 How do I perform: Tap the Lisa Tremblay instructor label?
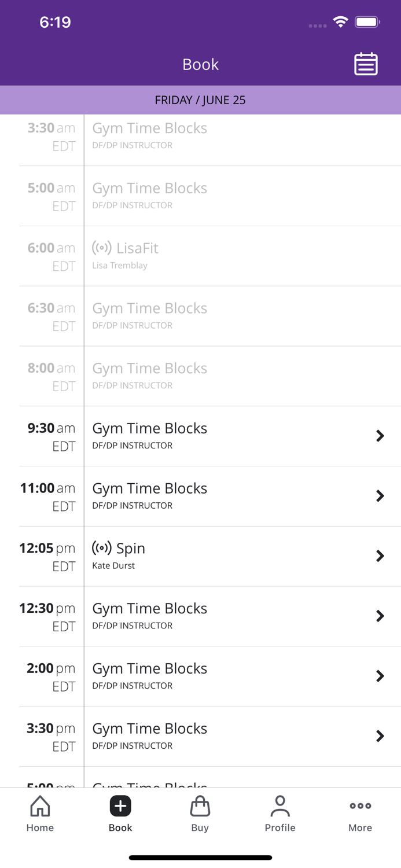[x=120, y=266]
